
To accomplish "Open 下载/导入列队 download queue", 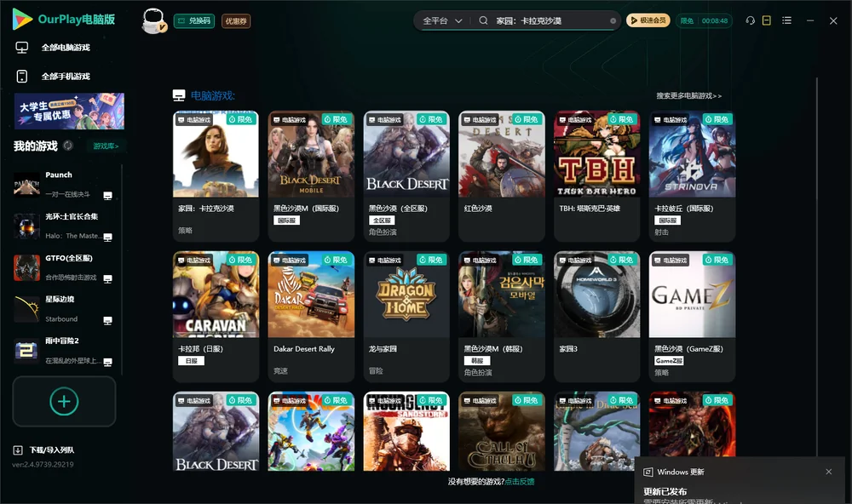I will point(44,450).
